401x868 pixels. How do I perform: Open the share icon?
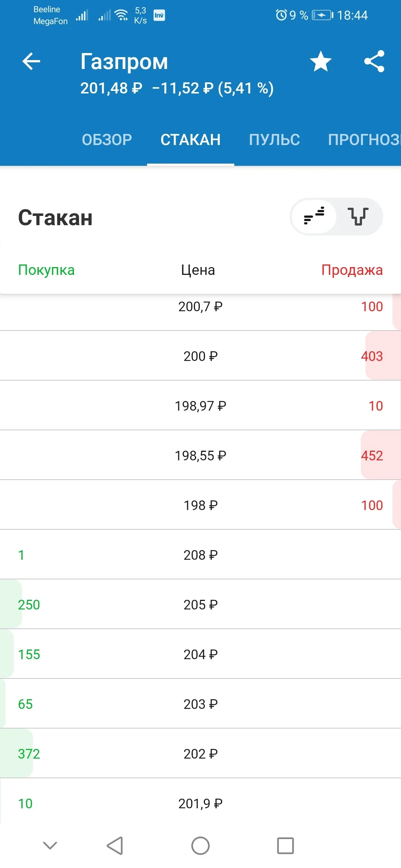click(374, 61)
